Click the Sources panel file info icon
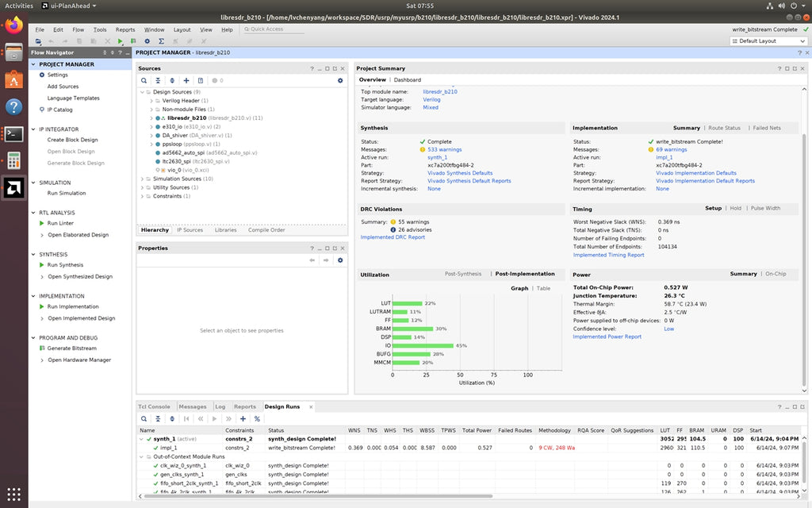The width and height of the screenshot is (812, 508). [201, 80]
